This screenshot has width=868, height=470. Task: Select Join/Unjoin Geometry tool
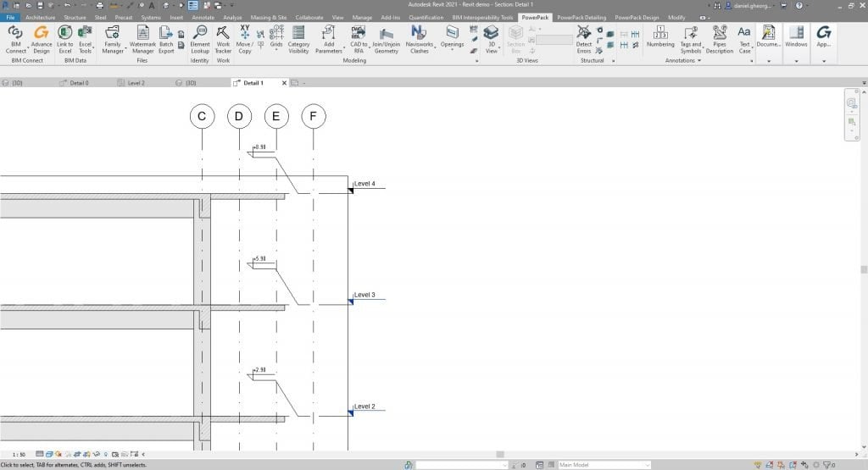click(x=386, y=39)
